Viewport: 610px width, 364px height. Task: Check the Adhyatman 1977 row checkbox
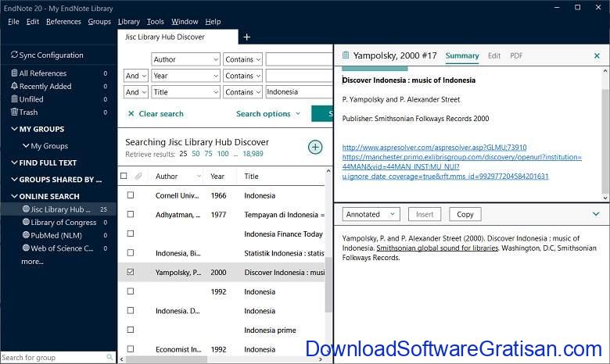tap(131, 214)
